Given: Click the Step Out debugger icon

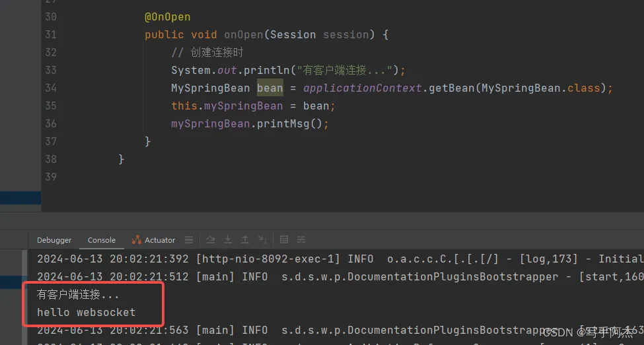Looking at the screenshot, I should [x=245, y=239].
